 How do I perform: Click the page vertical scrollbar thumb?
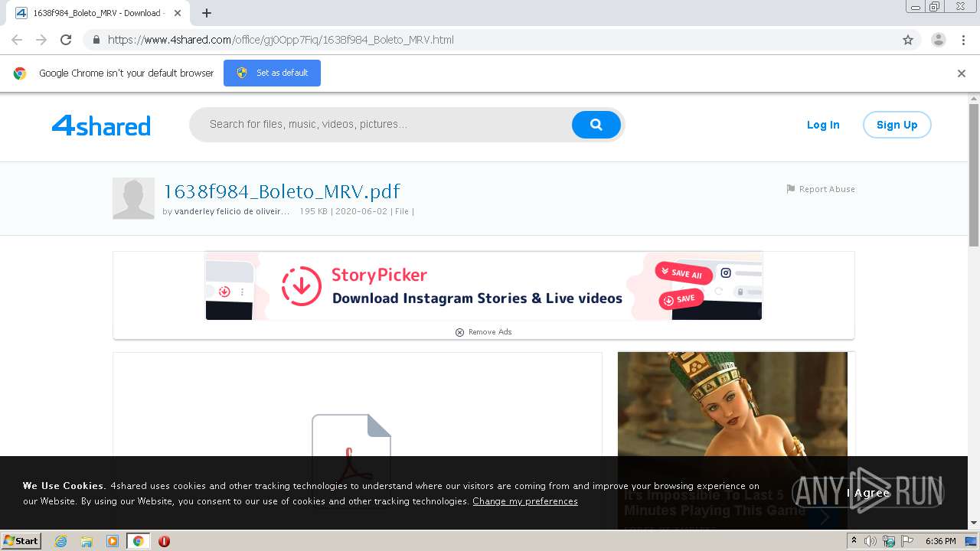coord(974,174)
